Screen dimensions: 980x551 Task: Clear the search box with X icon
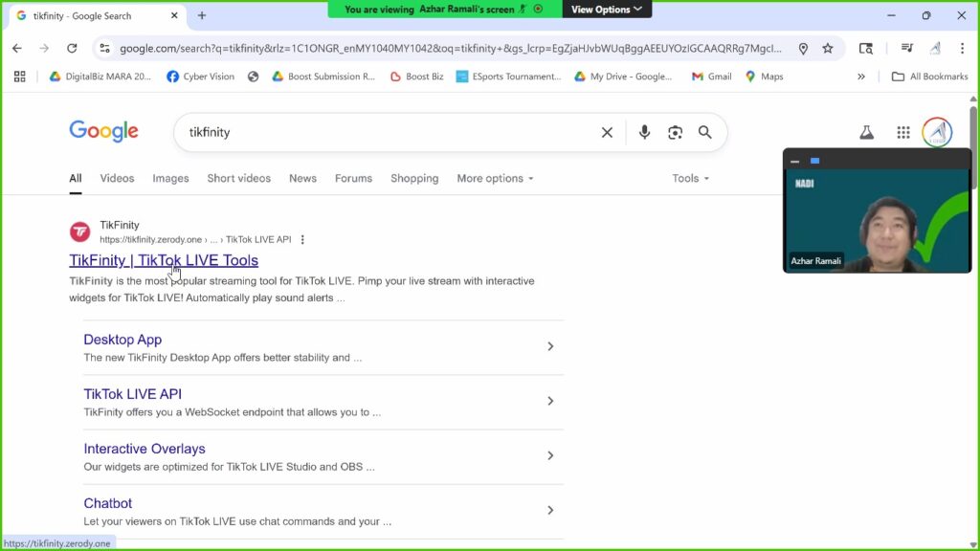coord(607,133)
